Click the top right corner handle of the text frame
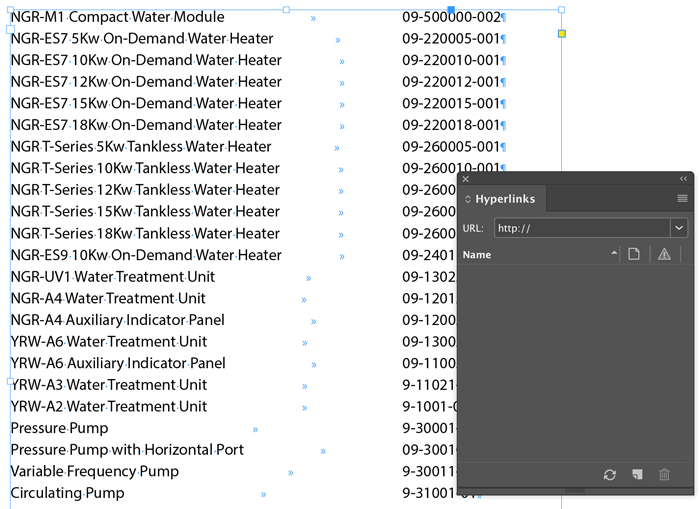 562,9
